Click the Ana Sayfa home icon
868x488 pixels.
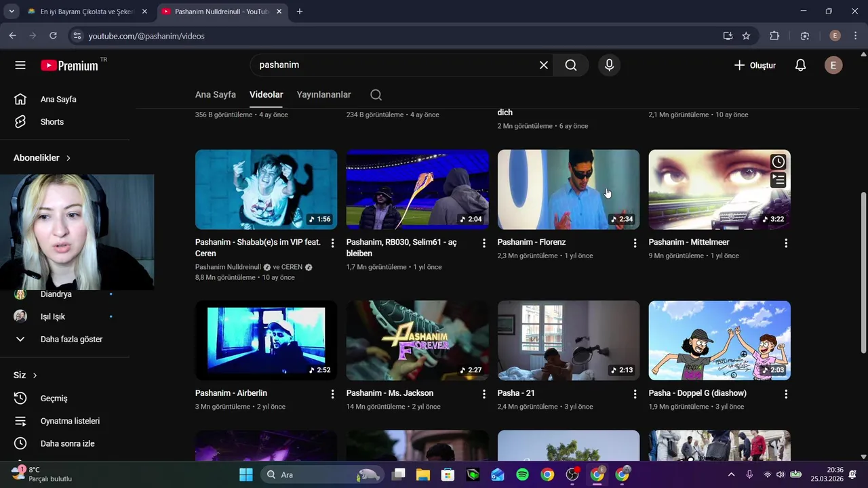(20, 99)
